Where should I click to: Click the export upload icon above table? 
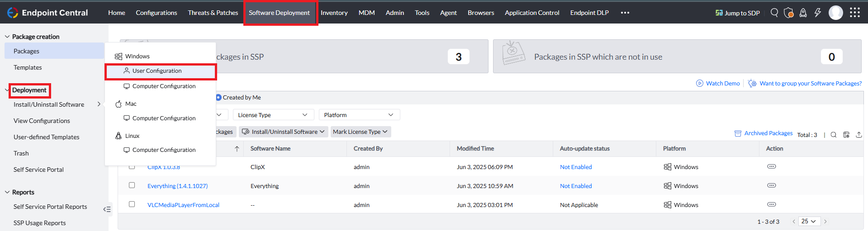click(859, 135)
